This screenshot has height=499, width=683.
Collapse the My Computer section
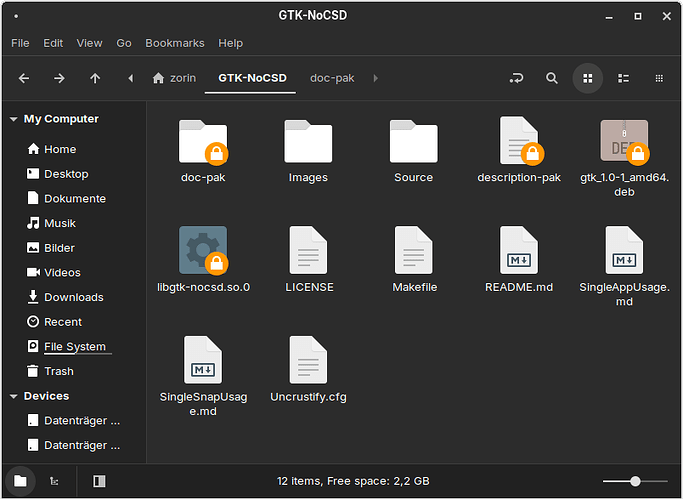click(x=14, y=119)
